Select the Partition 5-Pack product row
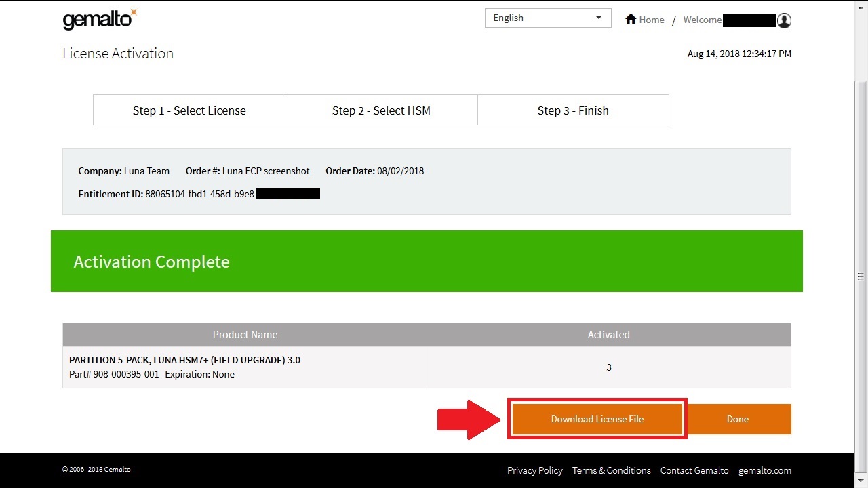 click(x=245, y=367)
